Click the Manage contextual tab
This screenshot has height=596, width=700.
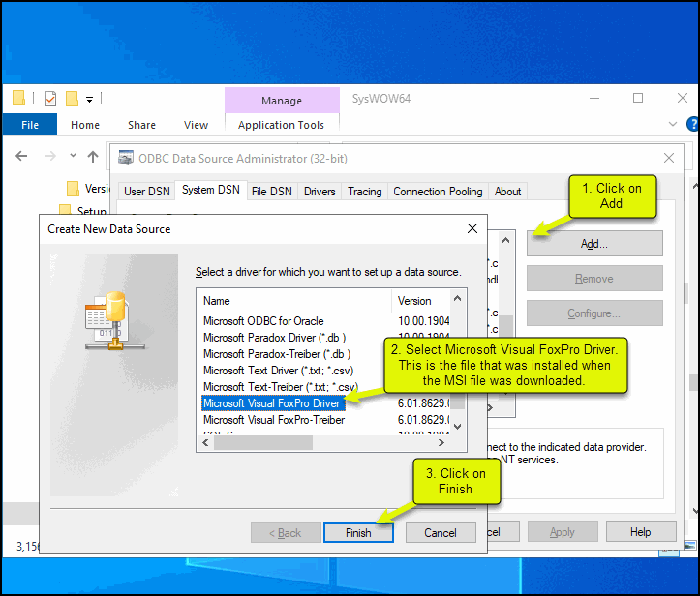282,101
